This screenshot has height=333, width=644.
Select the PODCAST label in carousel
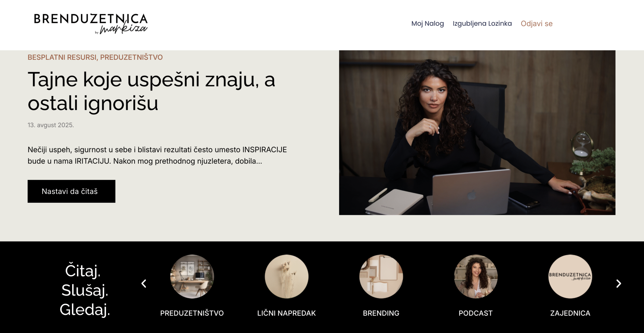pyautogui.click(x=476, y=313)
